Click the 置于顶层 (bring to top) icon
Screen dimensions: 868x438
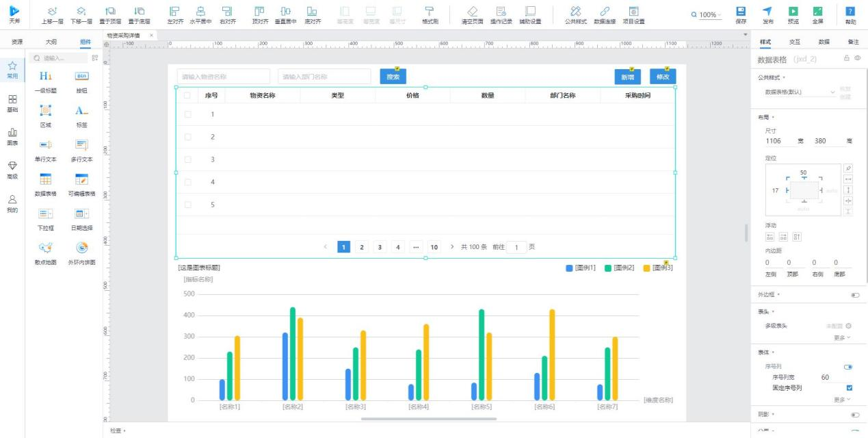pyautogui.click(x=110, y=12)
